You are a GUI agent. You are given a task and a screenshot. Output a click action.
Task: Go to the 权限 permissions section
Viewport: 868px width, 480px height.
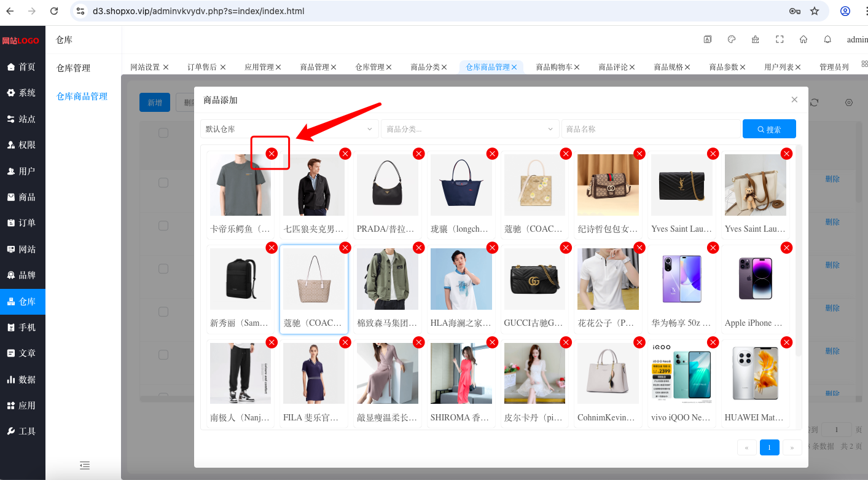22,145
